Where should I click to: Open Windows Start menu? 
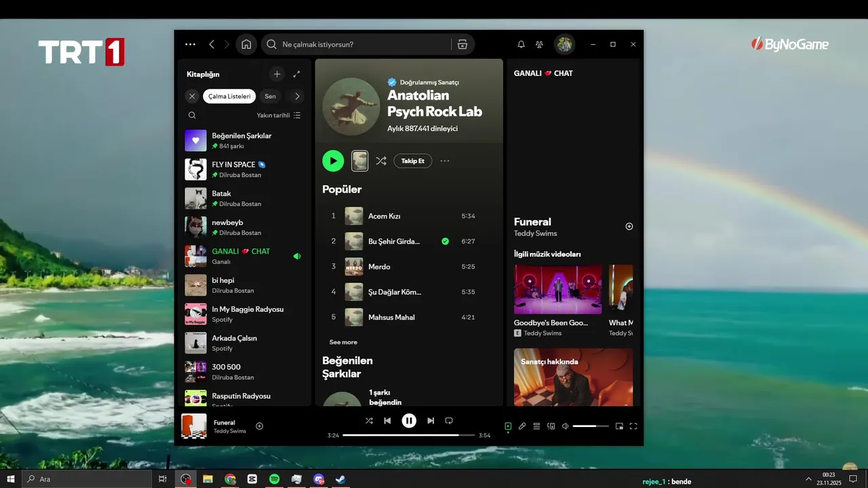click(x=11, y=479)
